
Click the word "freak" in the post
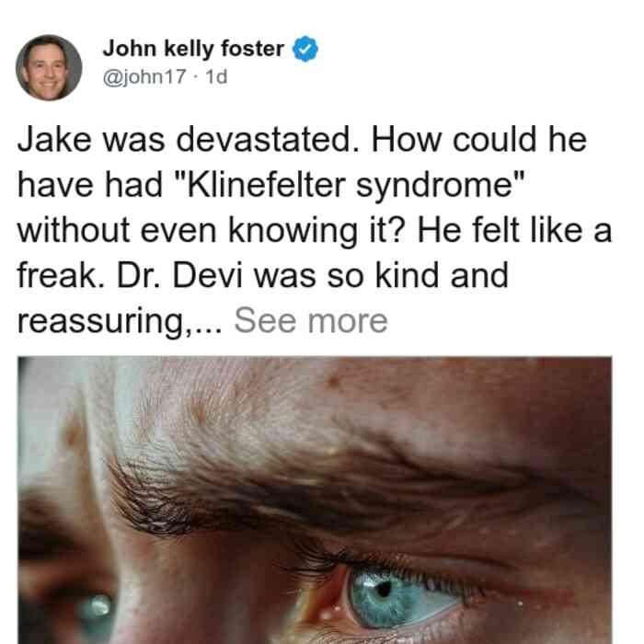pos(56,276)
